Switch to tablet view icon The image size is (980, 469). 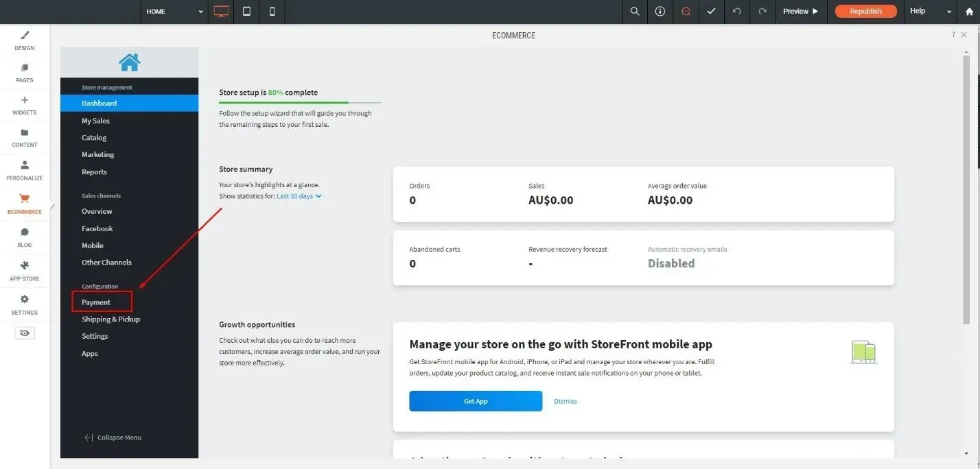(246, 12)
